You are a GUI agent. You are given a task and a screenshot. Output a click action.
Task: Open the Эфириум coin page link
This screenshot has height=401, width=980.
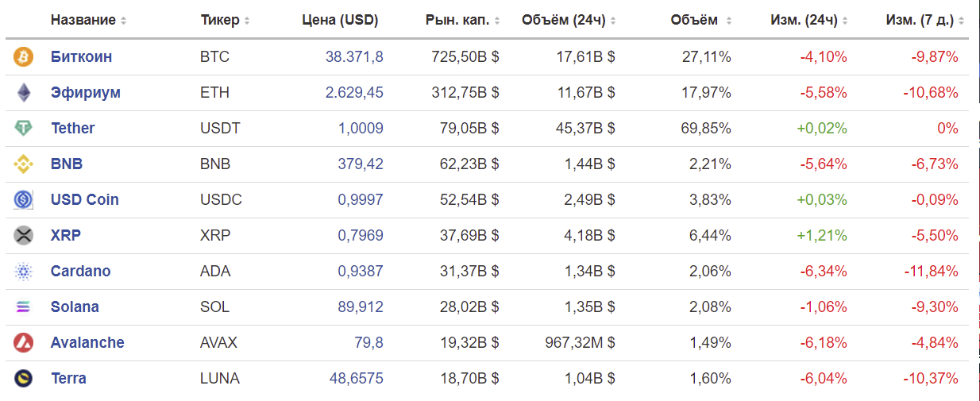click(86, 93)
